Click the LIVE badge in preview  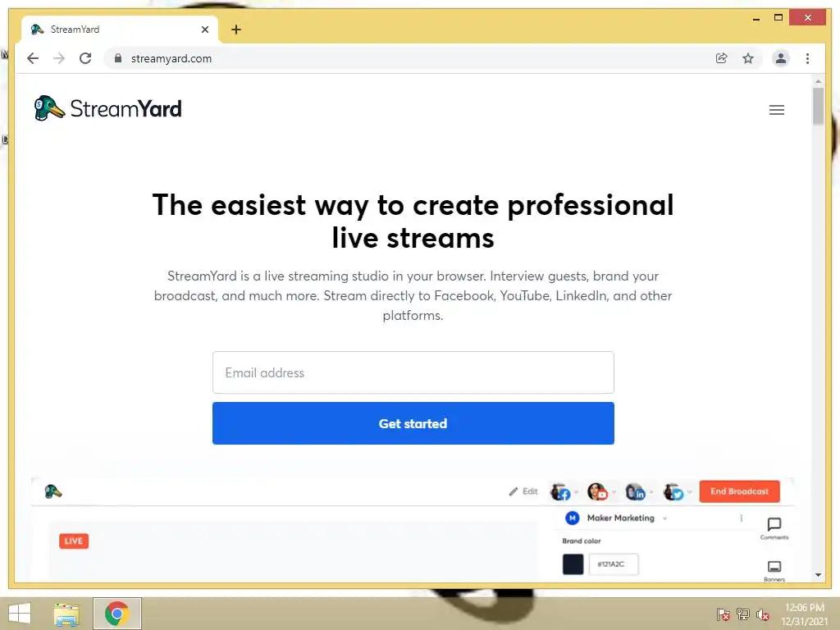point(73,541)
